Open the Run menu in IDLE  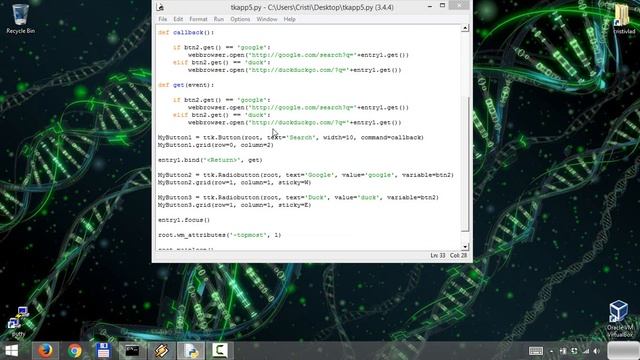(219, 19)
